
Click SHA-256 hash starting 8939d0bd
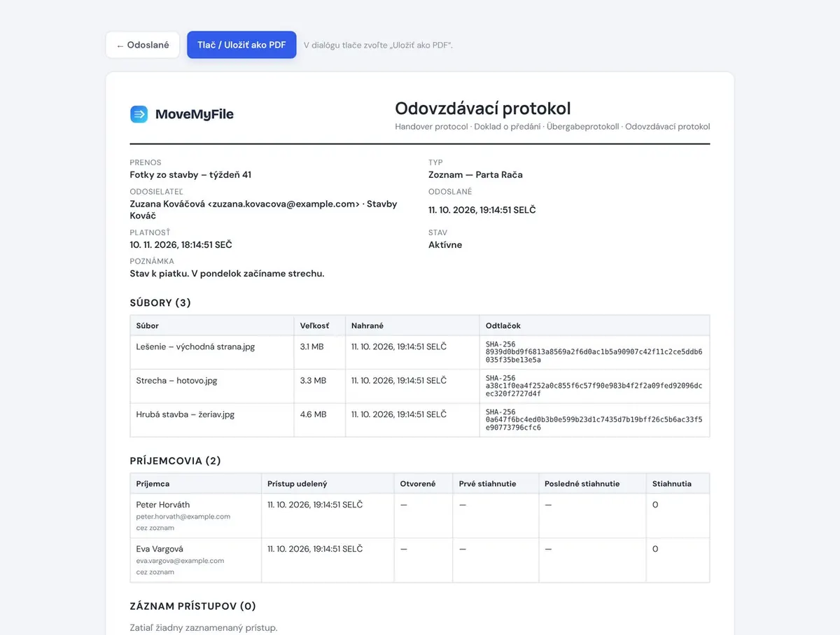coord(594,356)
